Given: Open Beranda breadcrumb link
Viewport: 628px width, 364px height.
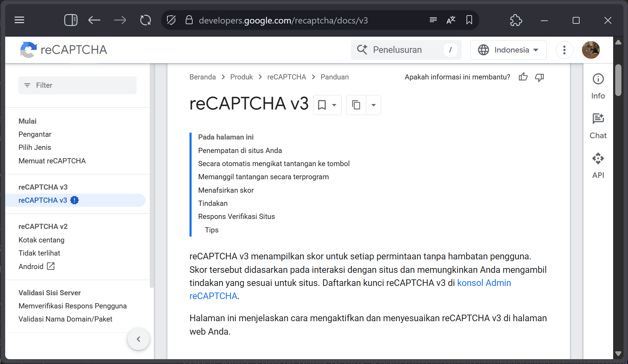Looking at the screenshot, I should pyautogui.click(x=203, y=77).
